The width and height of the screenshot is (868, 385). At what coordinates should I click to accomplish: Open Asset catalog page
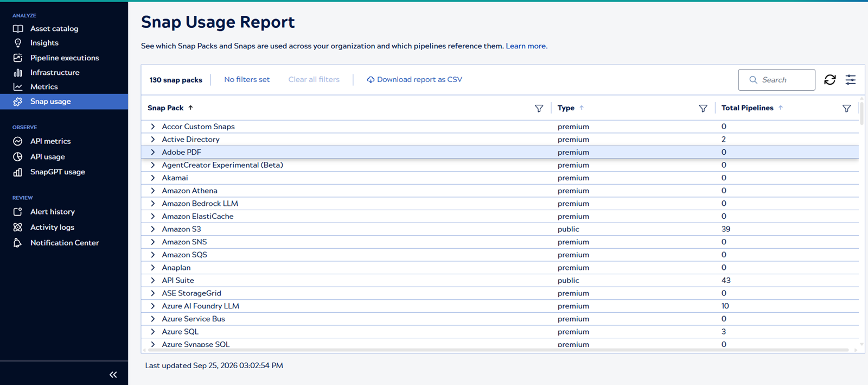point(54,29)
